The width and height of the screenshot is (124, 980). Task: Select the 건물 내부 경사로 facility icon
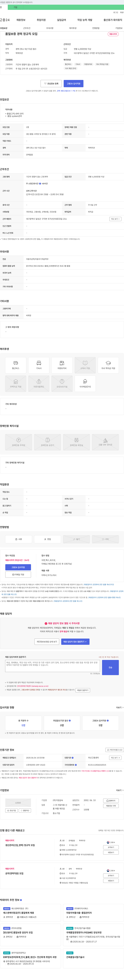coord(105,442)
